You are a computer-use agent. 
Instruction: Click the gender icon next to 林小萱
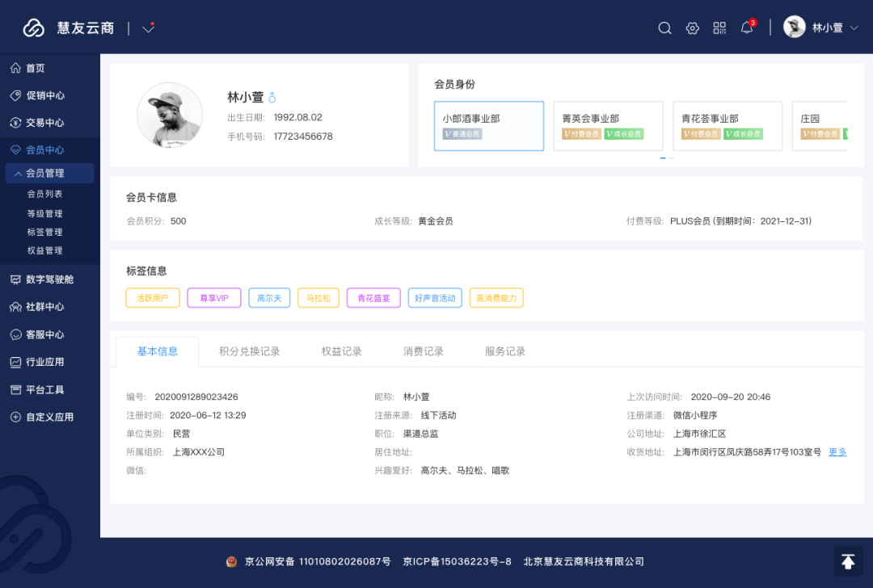pos(272,98)
